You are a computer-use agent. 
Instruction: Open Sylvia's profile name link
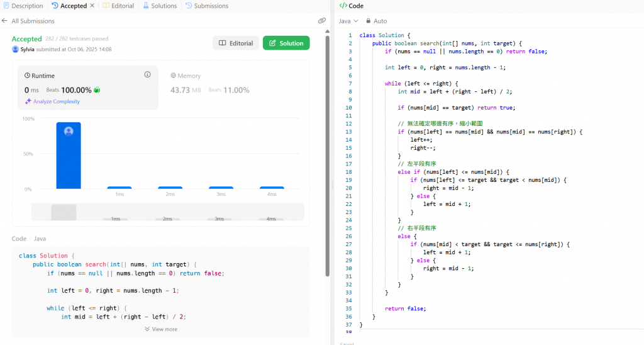(x=28, y=49)
